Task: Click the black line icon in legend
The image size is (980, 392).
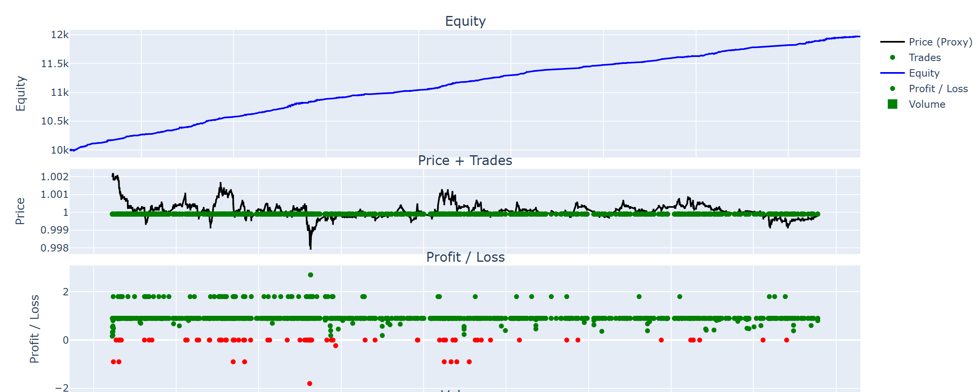Action: point(892,42)
